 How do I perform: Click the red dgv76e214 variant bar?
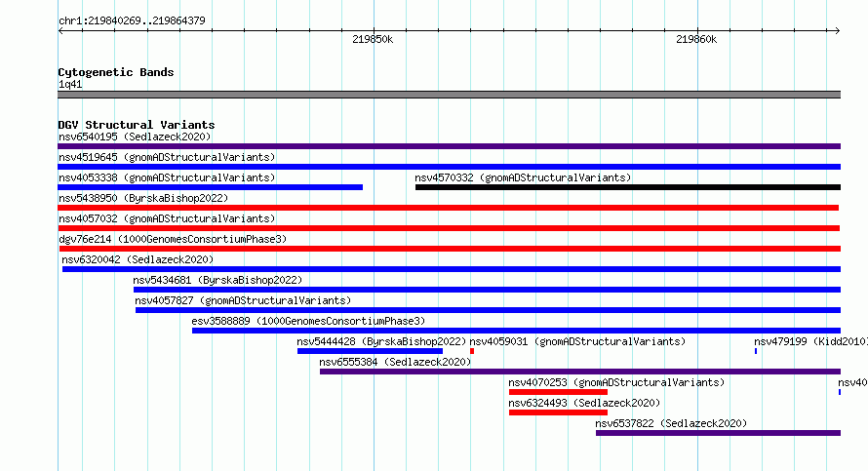click(x=449, y=249)
